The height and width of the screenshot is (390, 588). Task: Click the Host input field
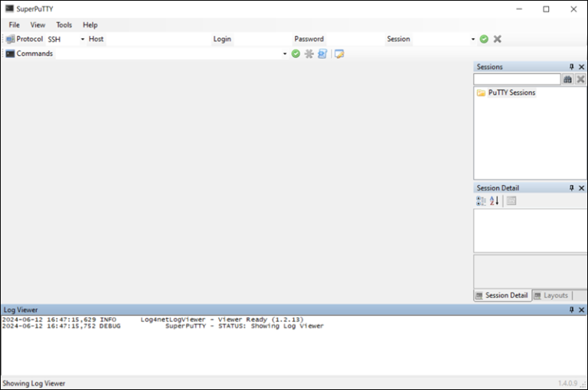[x=157, y=39]
